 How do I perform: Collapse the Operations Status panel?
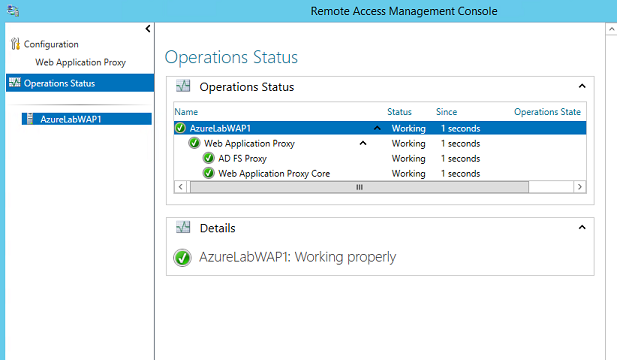(x=582, y=86)
